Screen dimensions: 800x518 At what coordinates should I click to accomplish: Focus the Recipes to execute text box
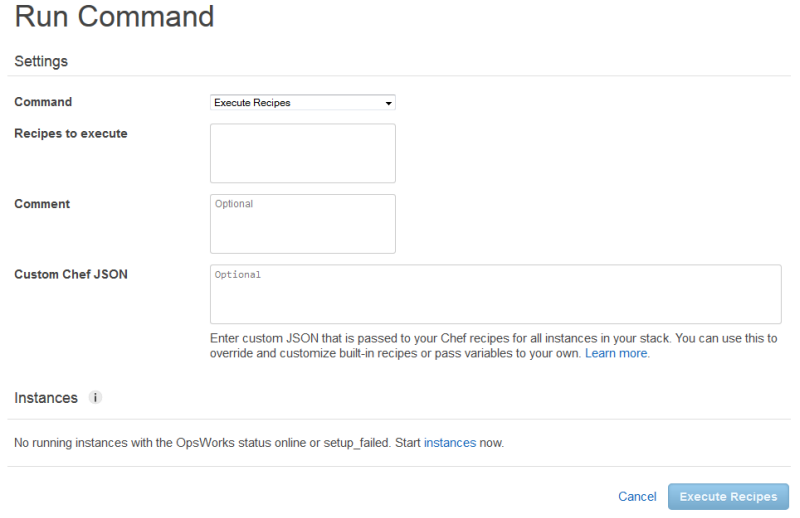[x=303, y=153]
